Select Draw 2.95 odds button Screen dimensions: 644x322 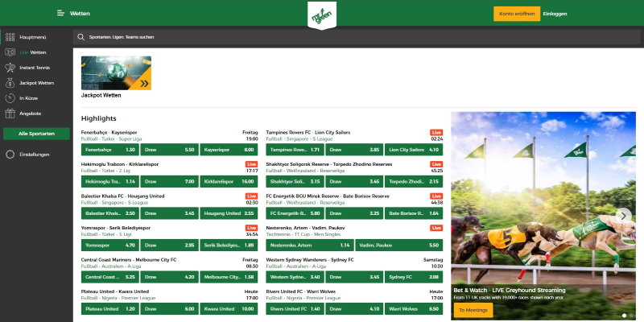point(169,246)
